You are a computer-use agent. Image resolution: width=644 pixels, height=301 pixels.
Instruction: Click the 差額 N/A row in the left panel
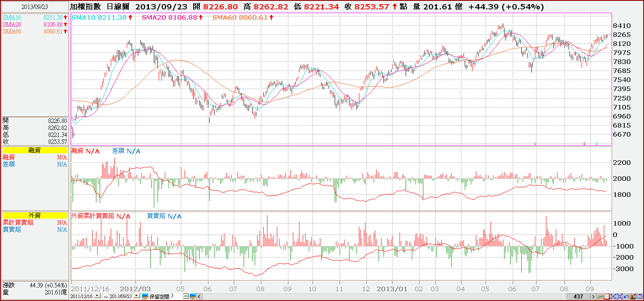tap(35, 164)
